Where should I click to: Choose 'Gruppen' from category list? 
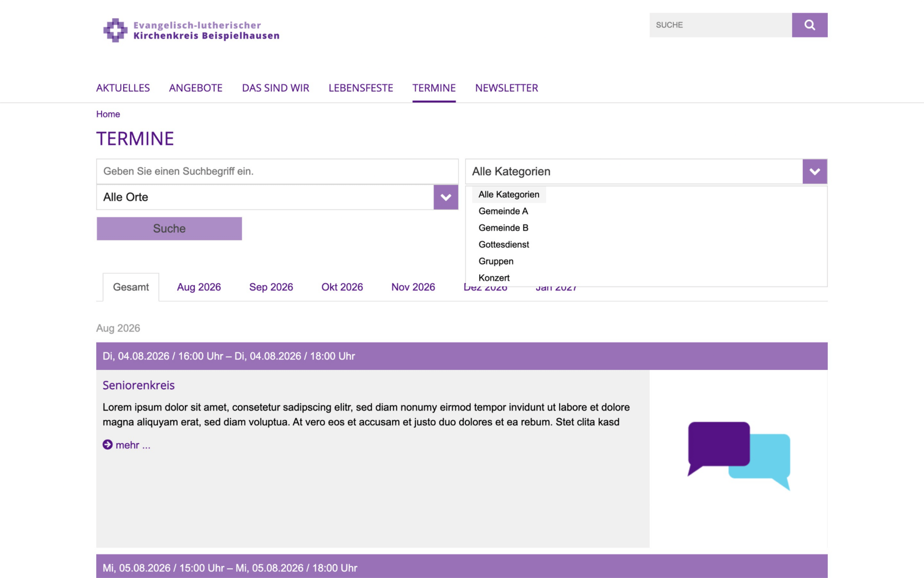pos(496,262)
